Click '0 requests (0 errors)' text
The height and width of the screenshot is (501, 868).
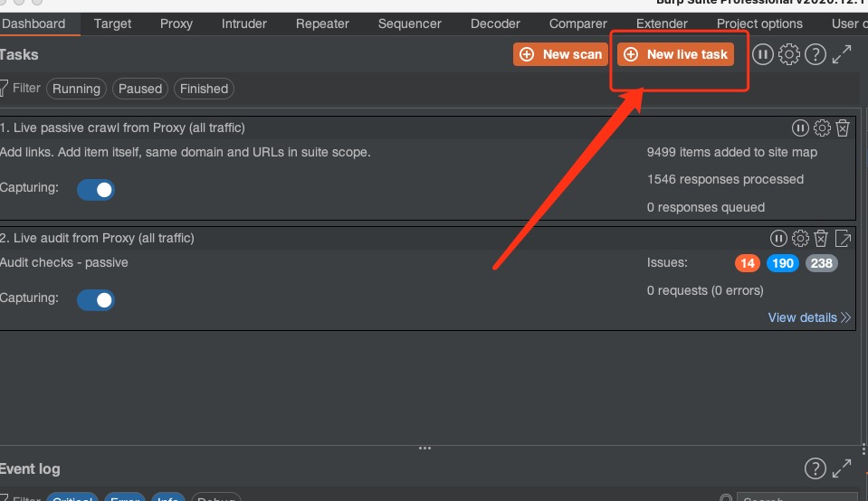pyautogui.click(x=705, y=290)
